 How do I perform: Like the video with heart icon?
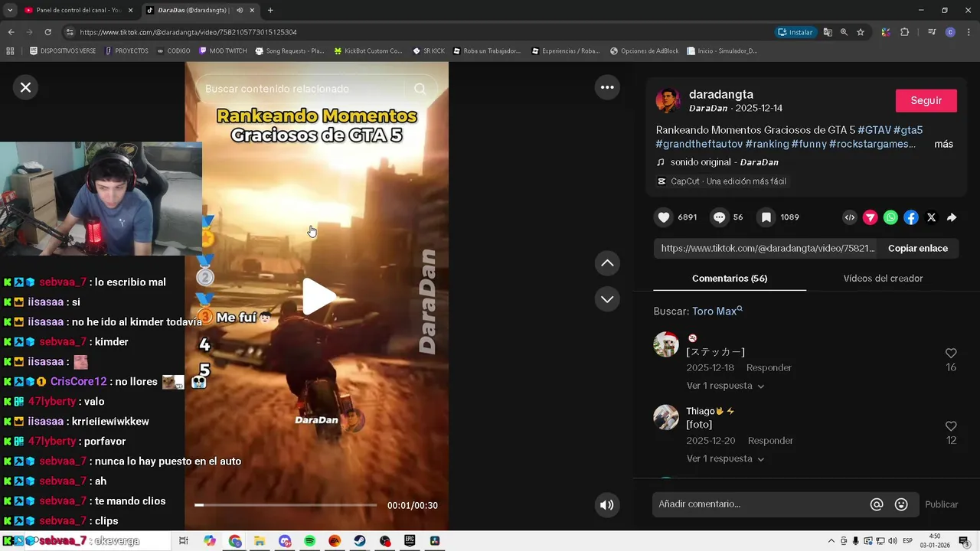point(664,217)
